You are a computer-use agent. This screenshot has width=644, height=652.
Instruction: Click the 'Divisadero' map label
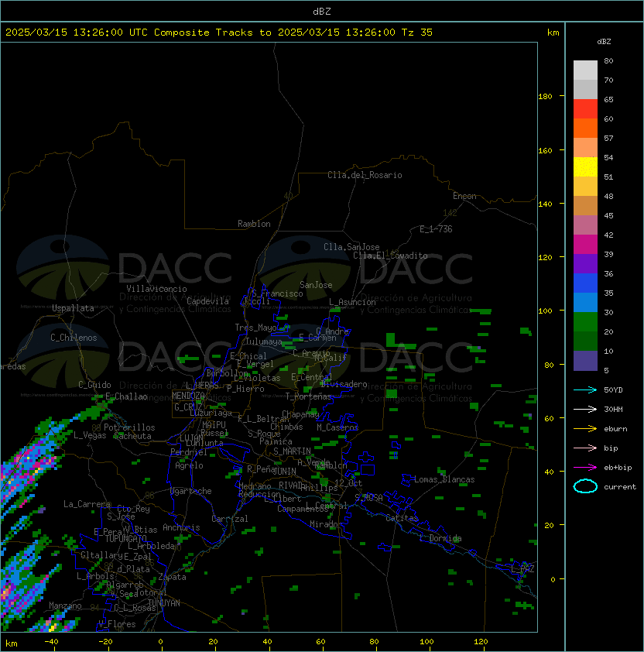344,384
